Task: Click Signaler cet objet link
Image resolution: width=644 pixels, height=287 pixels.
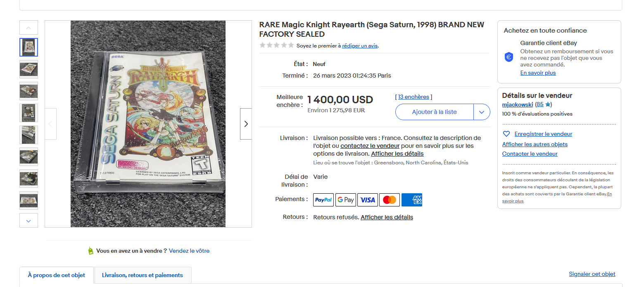Action: coord(592,274)
